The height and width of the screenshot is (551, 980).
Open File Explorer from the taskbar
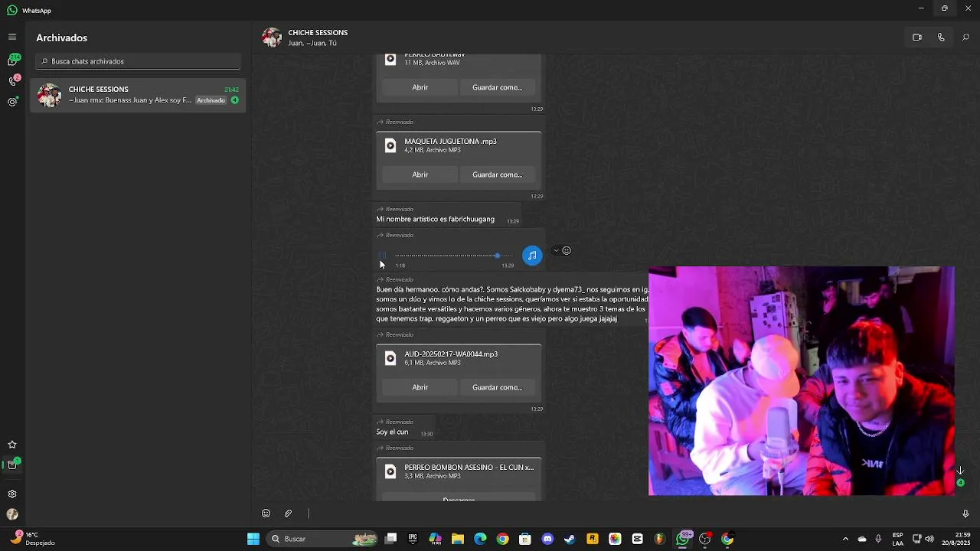[x=458, y=539]
